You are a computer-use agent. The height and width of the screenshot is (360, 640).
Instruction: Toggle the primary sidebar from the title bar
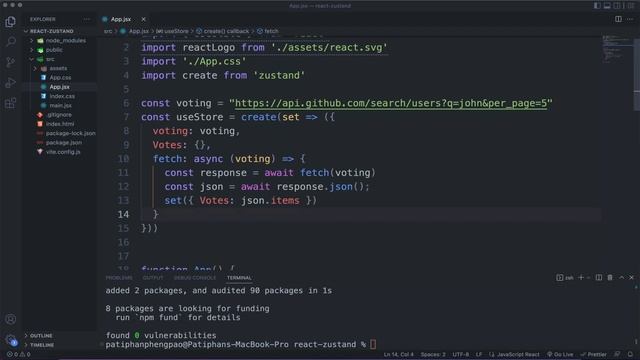pyautogui.click(x=597, y=6)
